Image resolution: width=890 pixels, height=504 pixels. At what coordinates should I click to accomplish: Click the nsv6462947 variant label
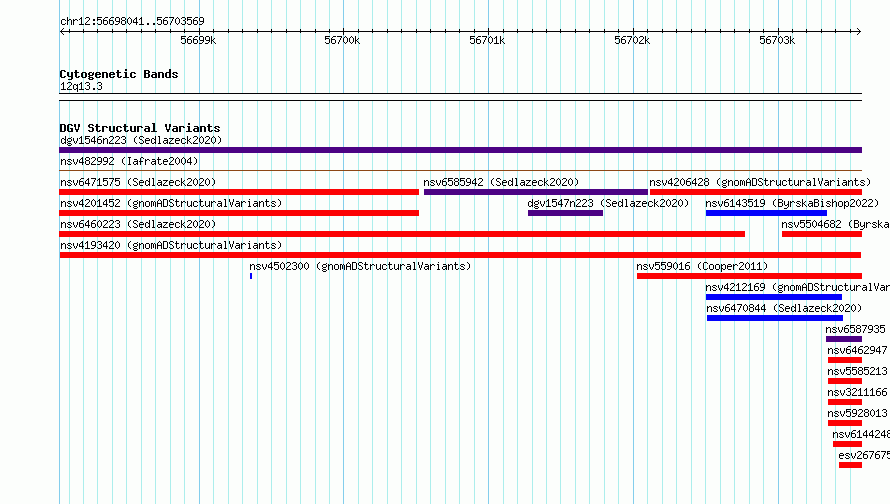point(857,350)
